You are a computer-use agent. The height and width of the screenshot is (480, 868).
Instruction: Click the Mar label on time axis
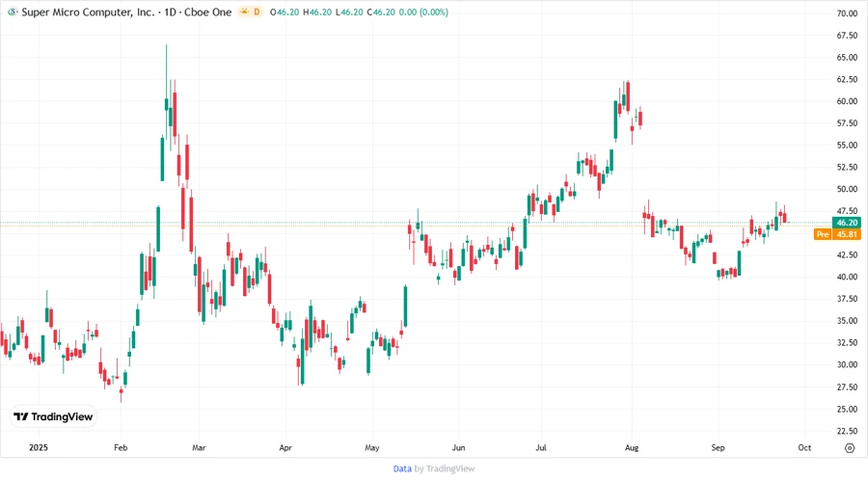coord(199,448)
